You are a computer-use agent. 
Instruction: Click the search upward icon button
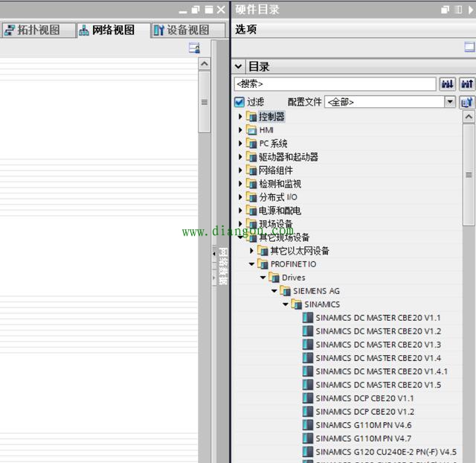pyautogui.click(x=467, y=84)
